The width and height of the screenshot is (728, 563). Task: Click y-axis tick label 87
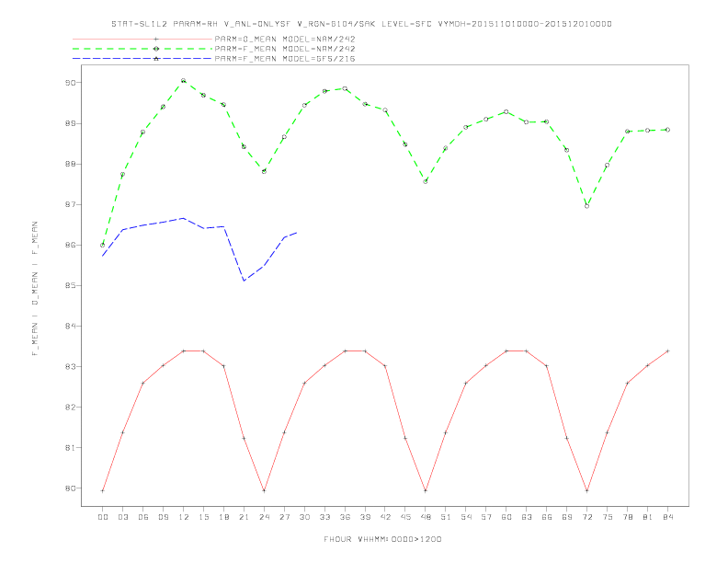click(x=71, y=204)
